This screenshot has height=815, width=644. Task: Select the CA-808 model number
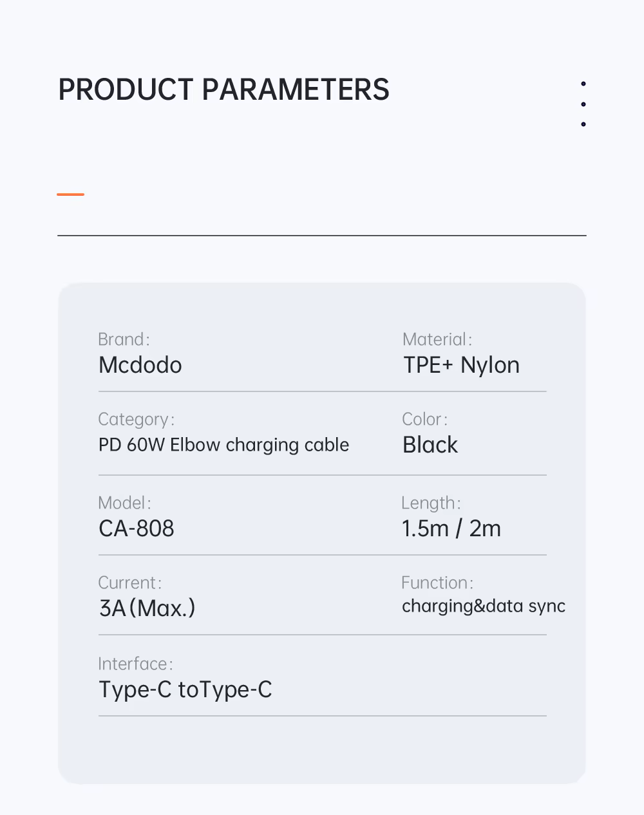tap(137, 529)
